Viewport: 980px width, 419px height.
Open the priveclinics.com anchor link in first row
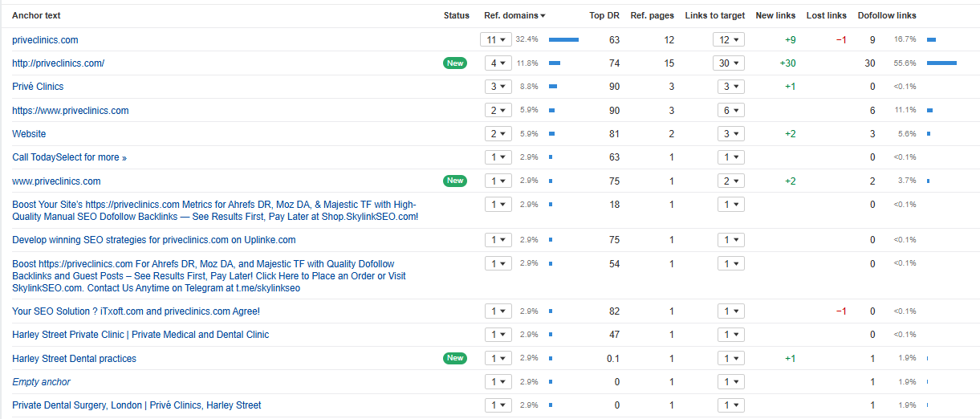pyautogui.click(x=45, y=40)
